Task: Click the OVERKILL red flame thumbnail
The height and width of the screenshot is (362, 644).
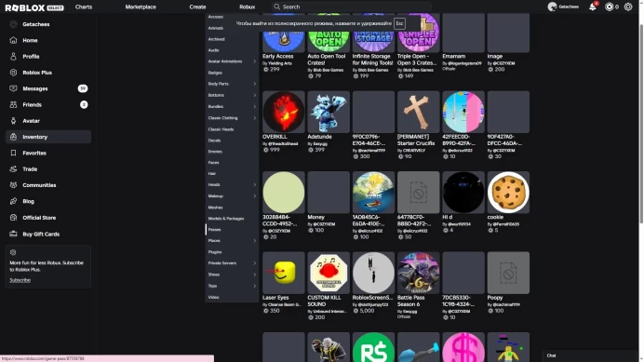Action: pos(284,112)
